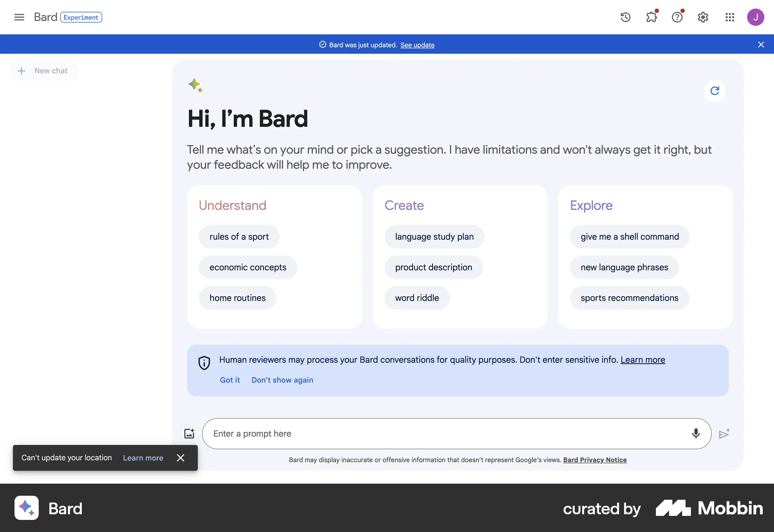Open the Google apps grid
This screenshot has width=774, height=532.
click(x=730, y=17)
